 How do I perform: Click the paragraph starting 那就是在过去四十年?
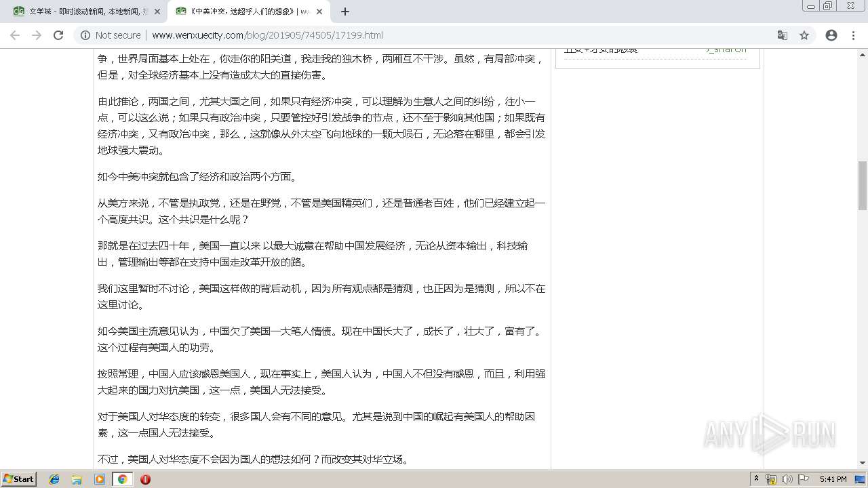point(313,254)
